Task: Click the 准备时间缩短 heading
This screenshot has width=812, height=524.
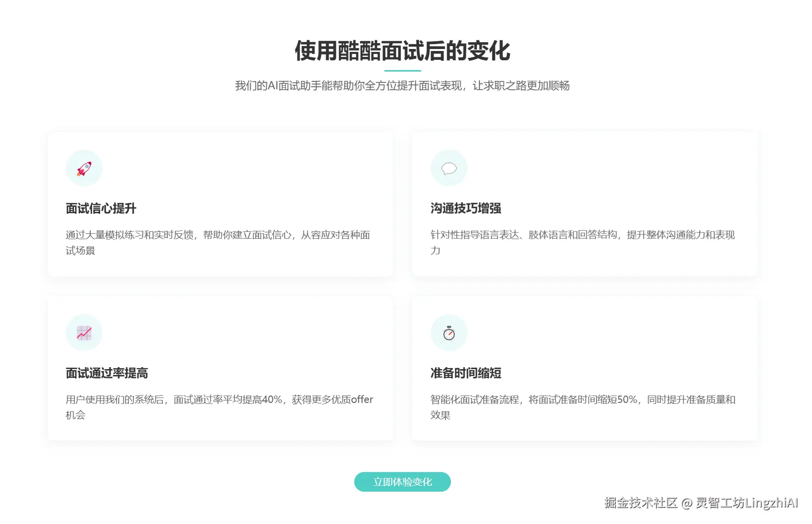Action: [465, 373]
